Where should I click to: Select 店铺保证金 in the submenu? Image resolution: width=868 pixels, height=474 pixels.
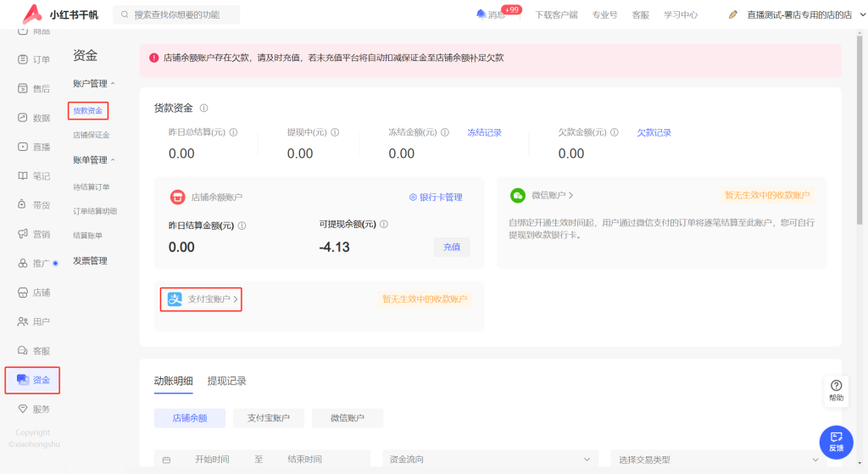(x=92, y=135)
